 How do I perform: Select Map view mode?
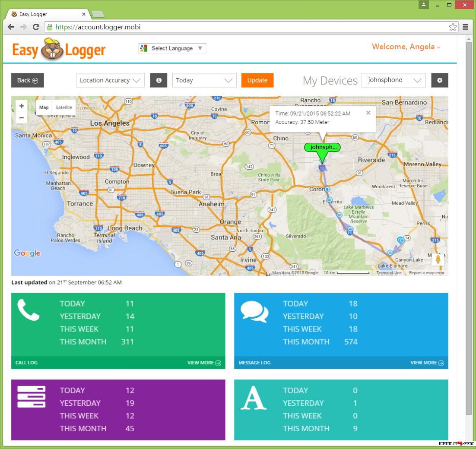(44, 108)
